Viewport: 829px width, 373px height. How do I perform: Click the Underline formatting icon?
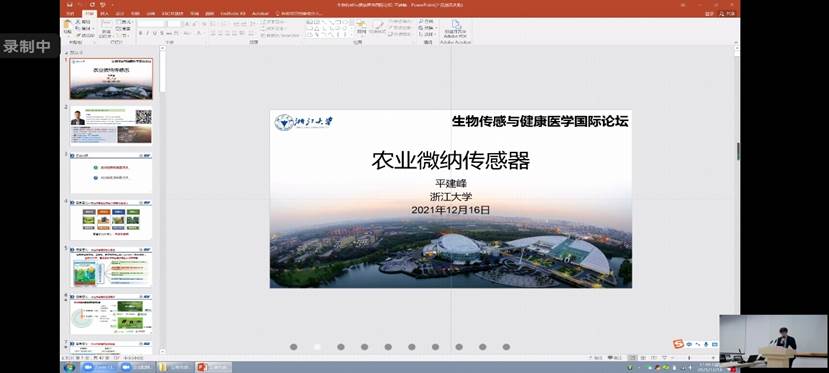pyautogui.click(x=154, y=33)
